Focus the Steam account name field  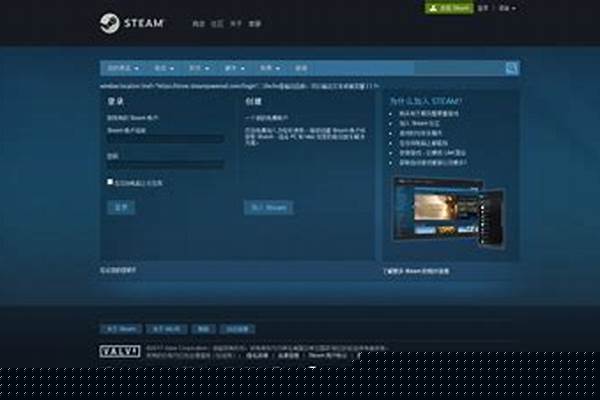click(166, 139)
